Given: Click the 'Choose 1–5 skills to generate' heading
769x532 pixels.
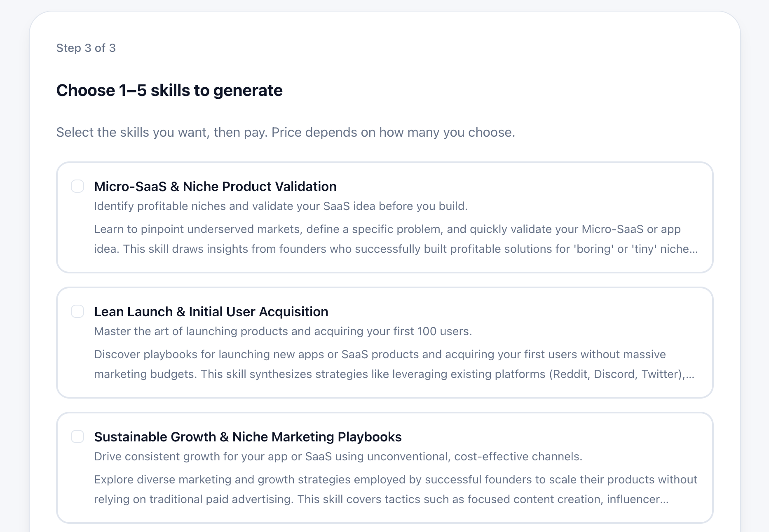Looking at the screenshot, I should tap(170, 90).
